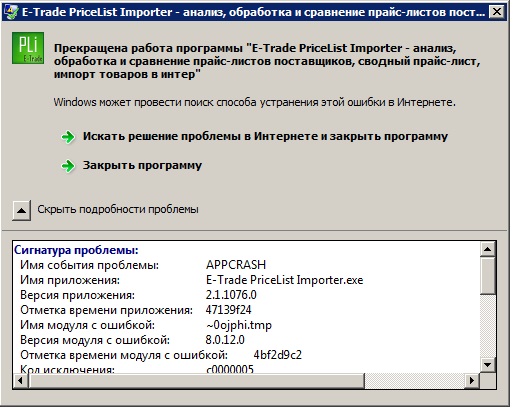The height and width of the screenshot is (408, 514).
Task: Click "Скрыть подробности проблемы" label
Action: click(118, 209)
